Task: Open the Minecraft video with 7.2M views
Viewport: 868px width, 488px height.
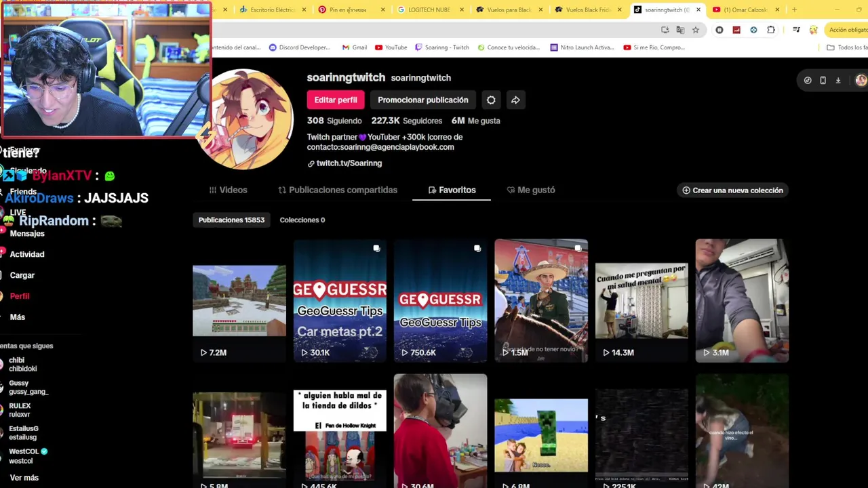Action: [x=239, y=301]
